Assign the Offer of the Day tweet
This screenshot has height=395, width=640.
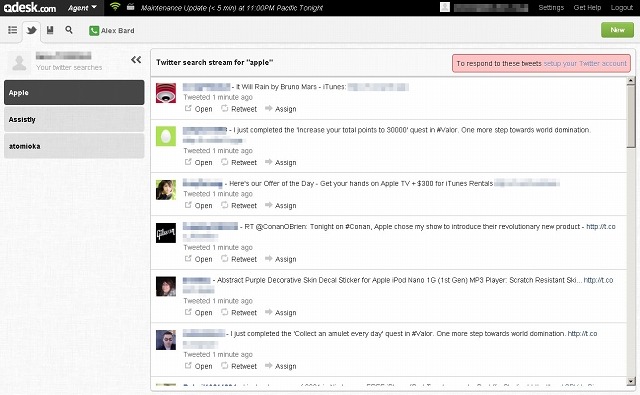[281, 206]
